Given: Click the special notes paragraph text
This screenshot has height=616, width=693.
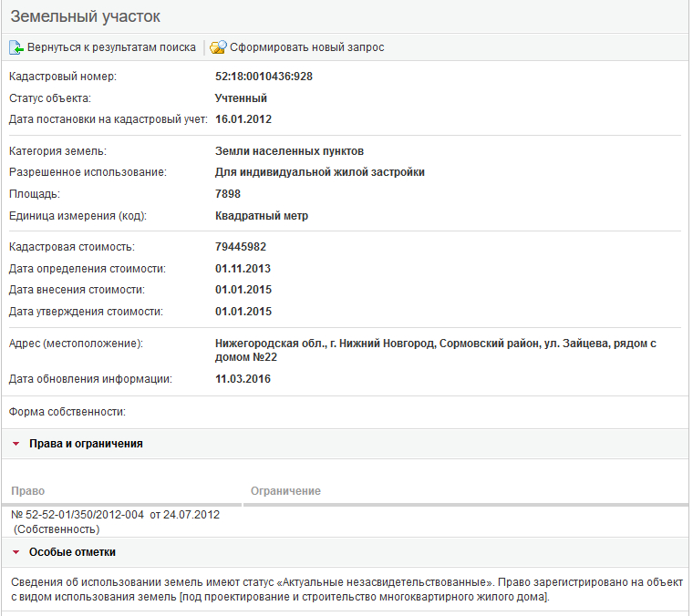Looking at the screenshot, I should click(345, 589).
